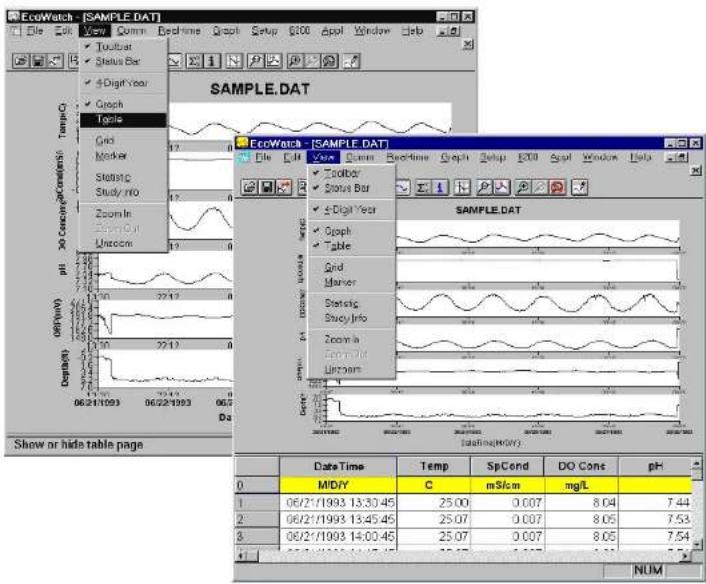The width and height of the screenshot is (706, 584).
Task: Select the highlighted Table entry in back window menu
Action: (123, 119)
